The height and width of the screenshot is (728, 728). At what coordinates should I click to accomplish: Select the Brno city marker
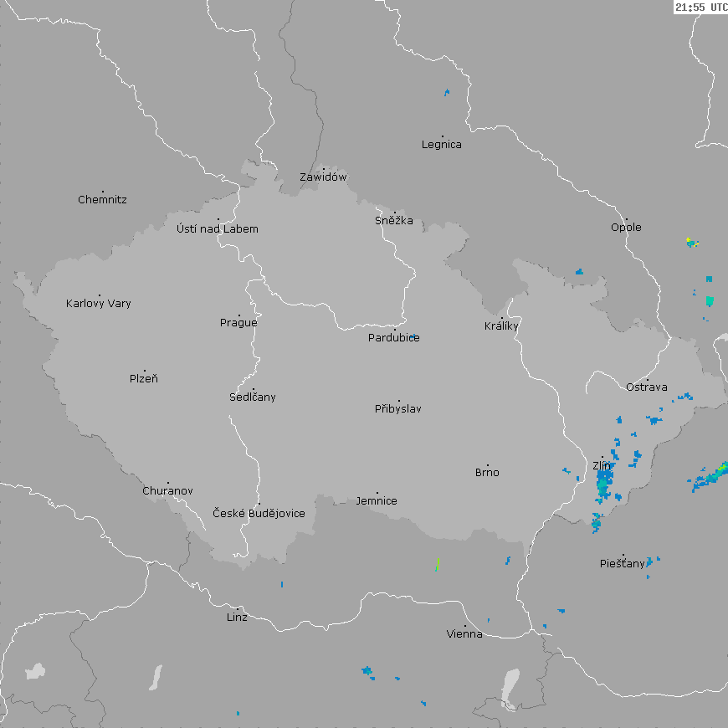(488, 465)
